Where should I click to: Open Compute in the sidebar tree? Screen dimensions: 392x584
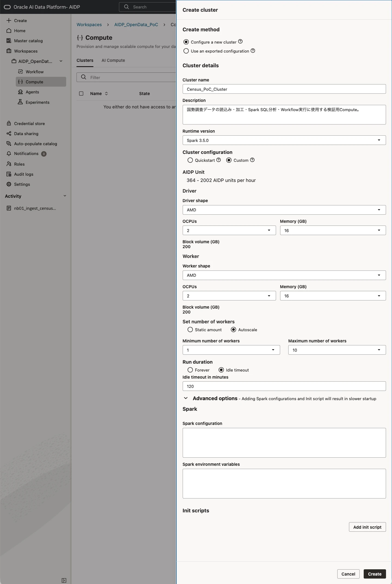[x=41, y=82]
